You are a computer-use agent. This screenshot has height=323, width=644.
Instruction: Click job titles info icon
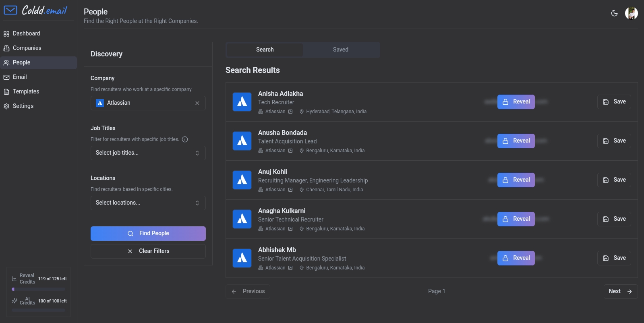pos(185,139)
